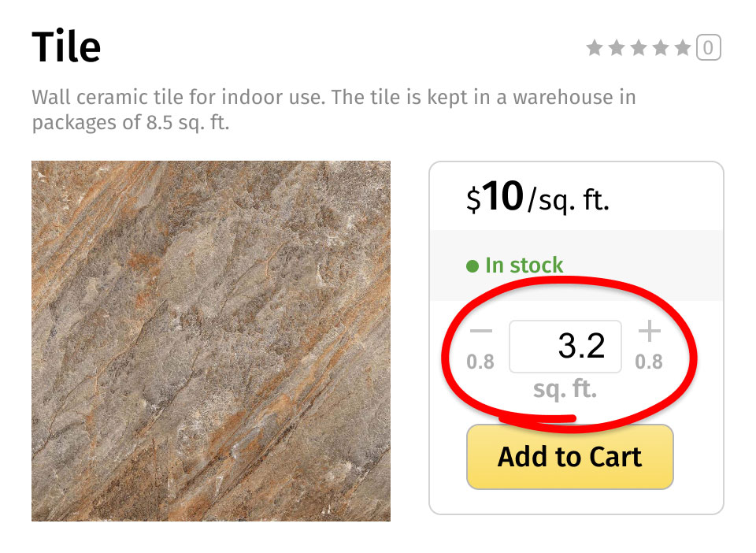The image size is (756, 553).
Task: Click the Tile product title
Action: (66, 46)
